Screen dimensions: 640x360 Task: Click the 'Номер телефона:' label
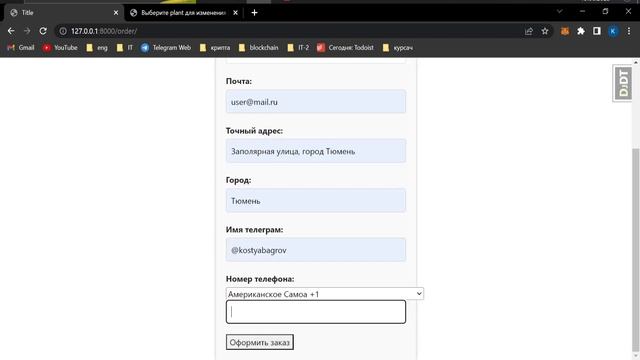pos(260,279)
